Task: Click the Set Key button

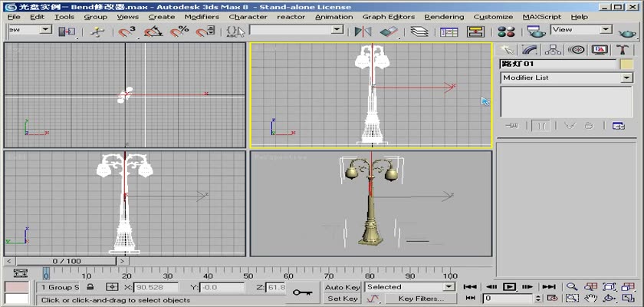Action: (x=342, y=299)
